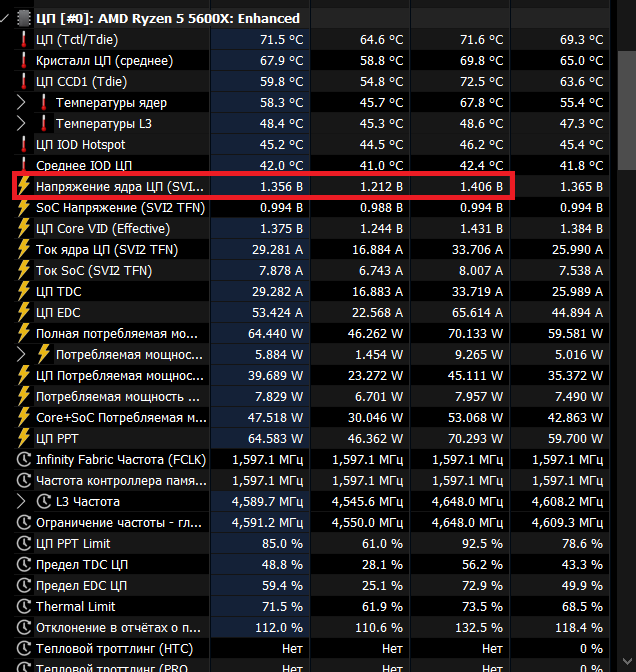The width and height of the screenshot is (636, 672).
Task: Click clock icon next to L3 Частота
Action: point(44,501)
